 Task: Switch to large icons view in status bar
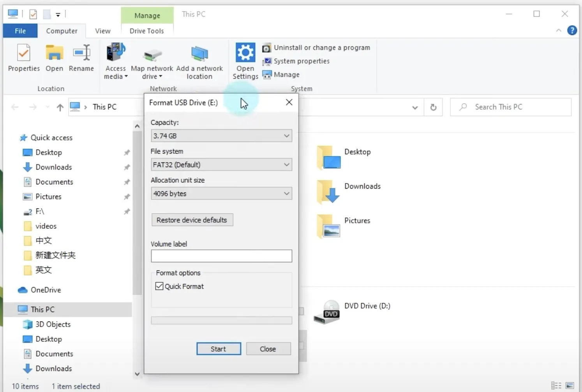570,386
